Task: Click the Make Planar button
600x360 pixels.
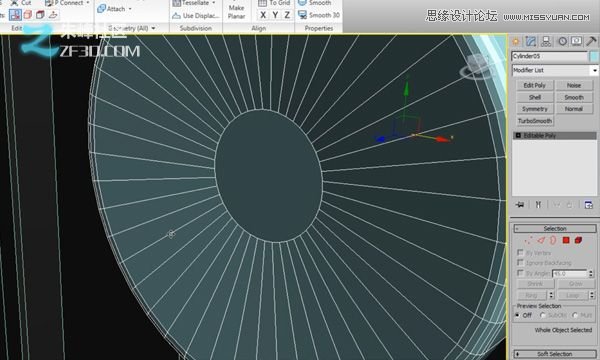Action: [x=236, y=11]
